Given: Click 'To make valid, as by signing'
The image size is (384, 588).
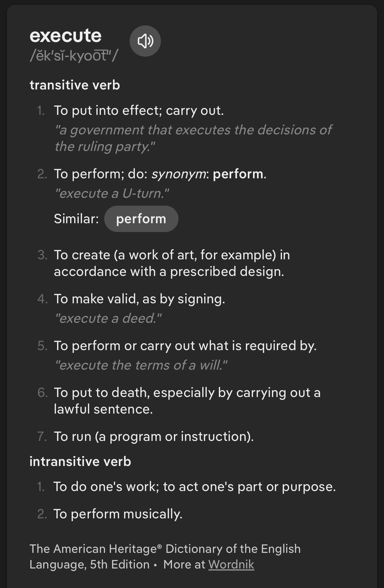Looking at the screenshot, I should [x=139, y=299].
